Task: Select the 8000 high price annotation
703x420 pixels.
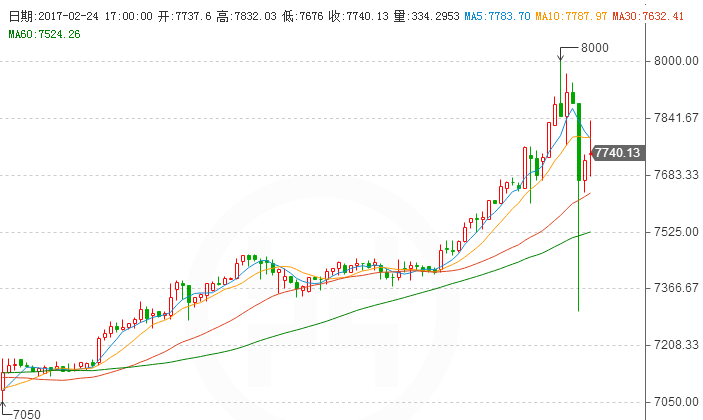Action: [x=595, y=48]
